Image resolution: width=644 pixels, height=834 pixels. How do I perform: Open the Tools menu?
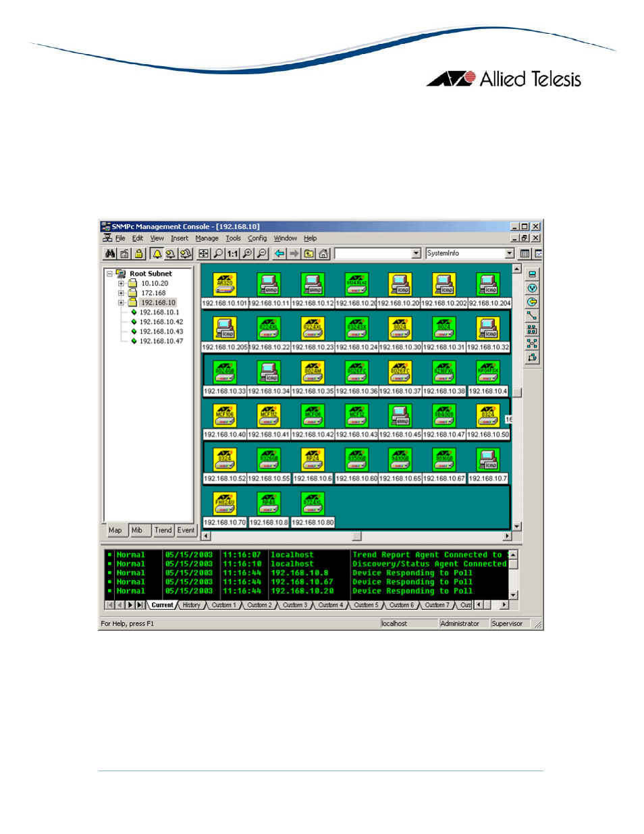[x=233, y=238]
